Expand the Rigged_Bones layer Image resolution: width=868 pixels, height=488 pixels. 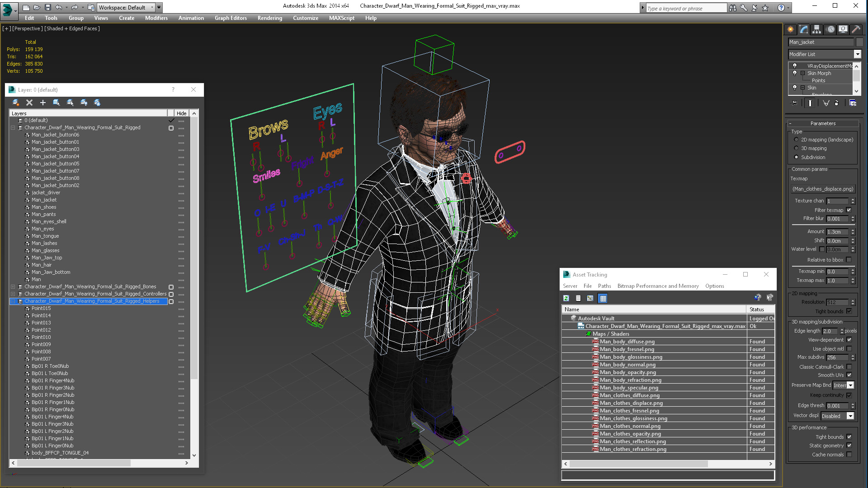click(x=13, y=286)
